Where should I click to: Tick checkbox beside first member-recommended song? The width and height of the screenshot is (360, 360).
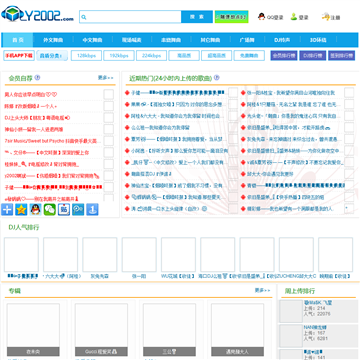(x=109, y=95)
